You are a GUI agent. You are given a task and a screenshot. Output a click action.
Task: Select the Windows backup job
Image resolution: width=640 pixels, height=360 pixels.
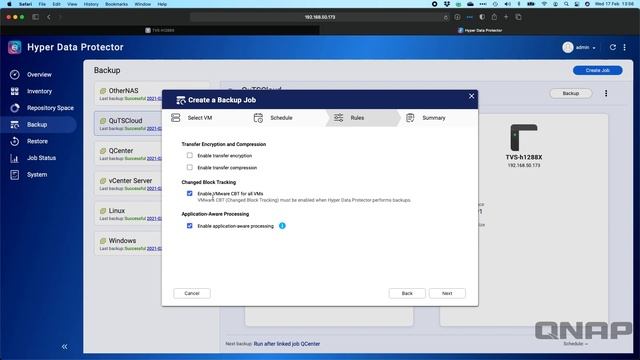pos(129,244)
